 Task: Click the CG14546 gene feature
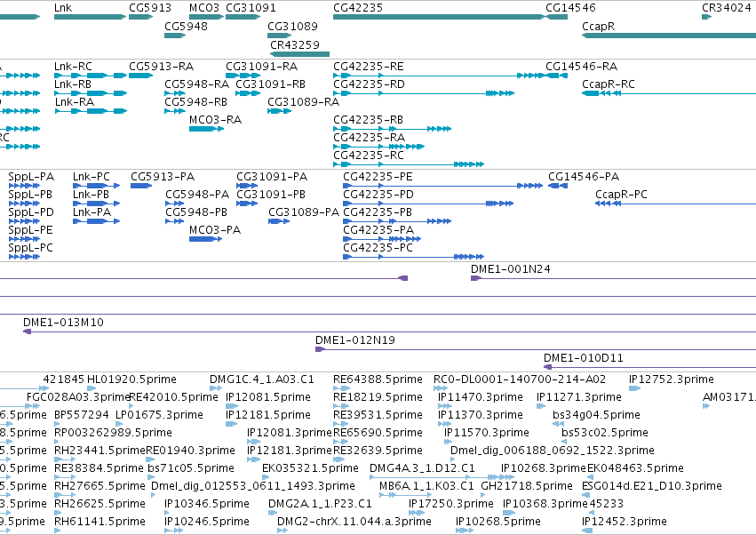click(x=556, y=17)
